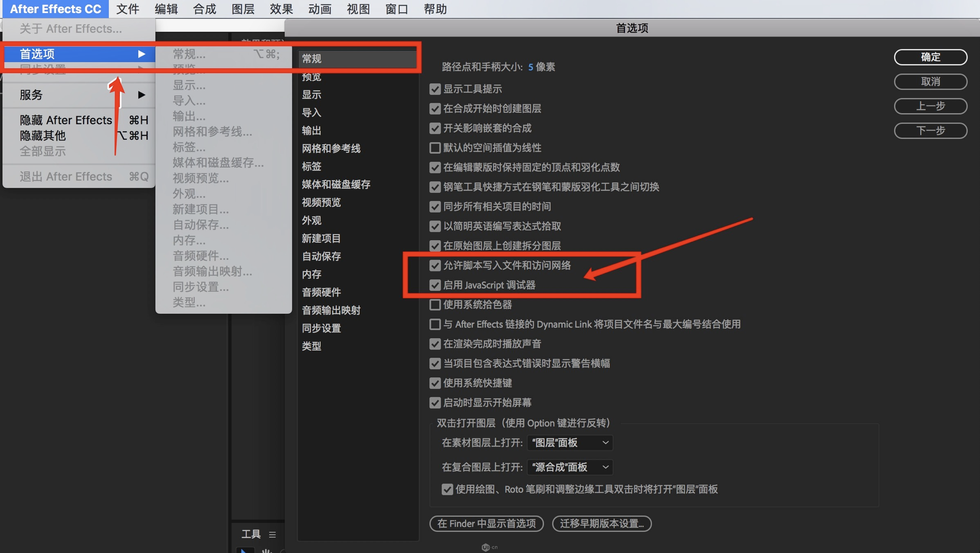980x553 pixels.
Task: Turn off 在渲染完成时播放声音
Action: 435,344
